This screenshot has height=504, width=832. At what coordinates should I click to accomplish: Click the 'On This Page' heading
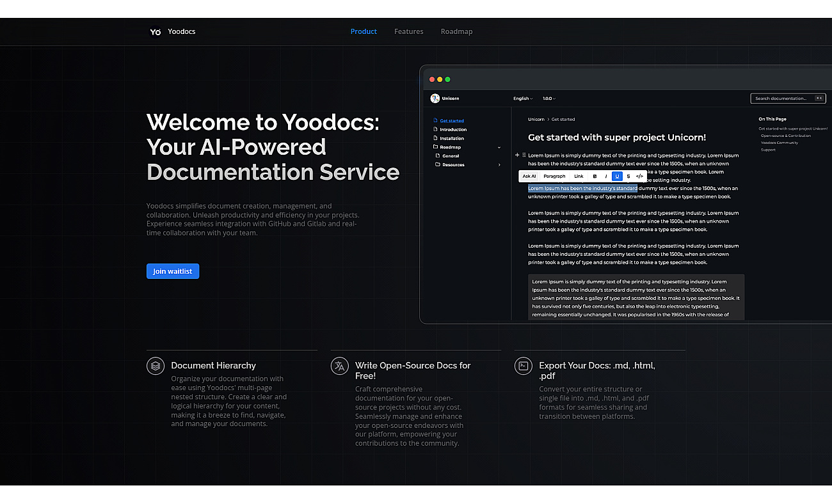(772, 120)
